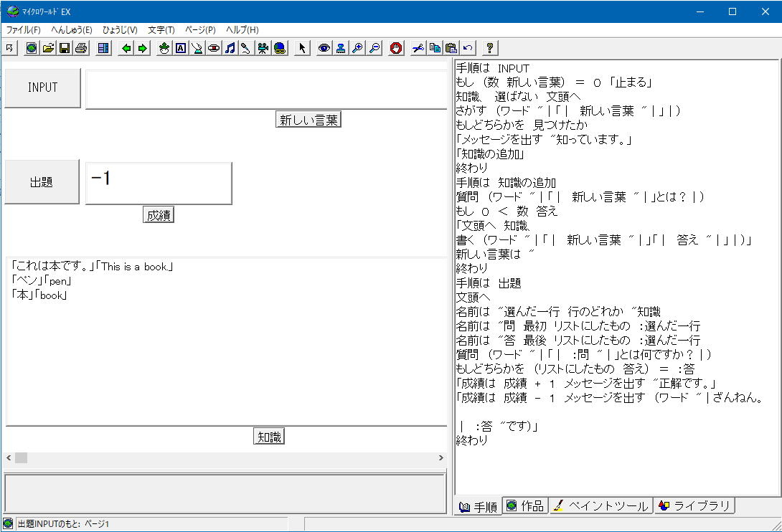Click the red stop hand icon
Viewport: 782px width, 532px height.
point(396,48)
